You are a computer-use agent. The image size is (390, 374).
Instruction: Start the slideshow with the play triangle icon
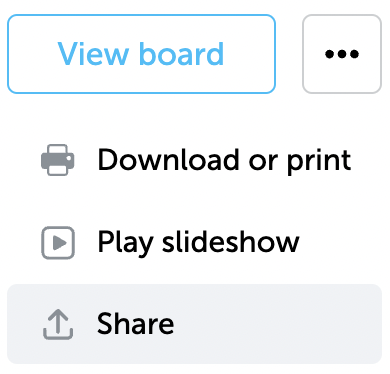pyautogui.click(x=59, y=243)
